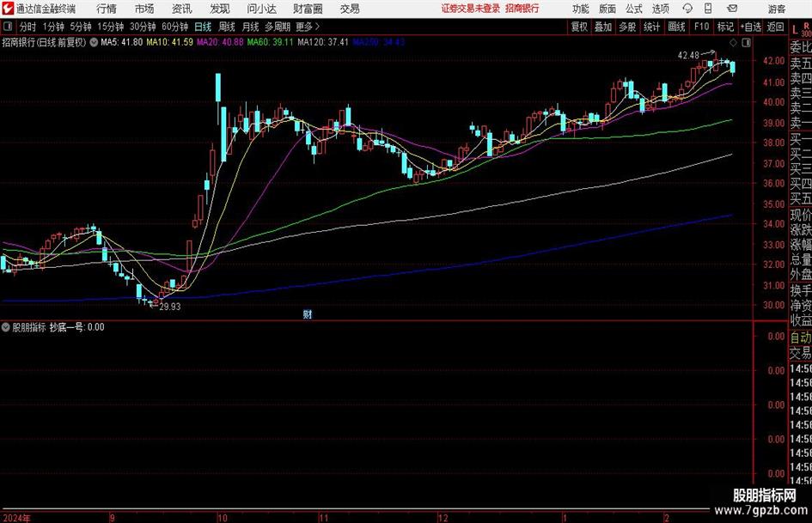Switch to 月线 period tab

[x=250, y=27]
